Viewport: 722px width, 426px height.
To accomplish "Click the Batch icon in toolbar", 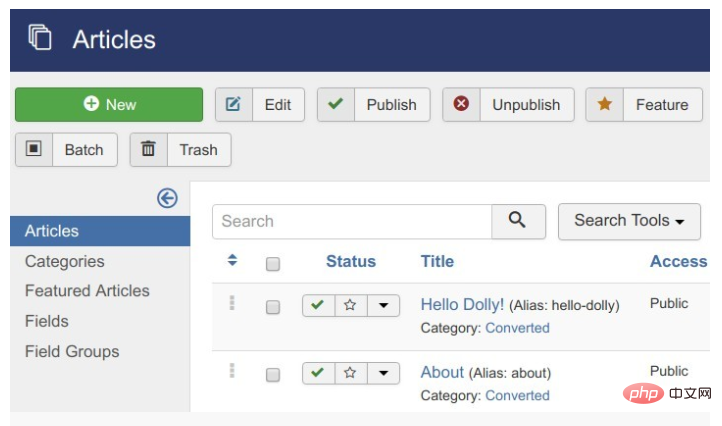I will point(34,149).
